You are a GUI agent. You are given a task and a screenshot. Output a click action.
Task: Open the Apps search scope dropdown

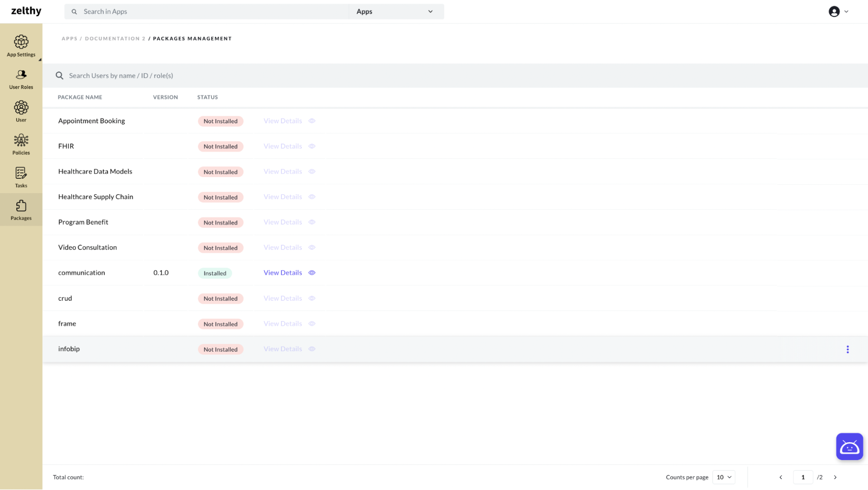pos(396,12)
